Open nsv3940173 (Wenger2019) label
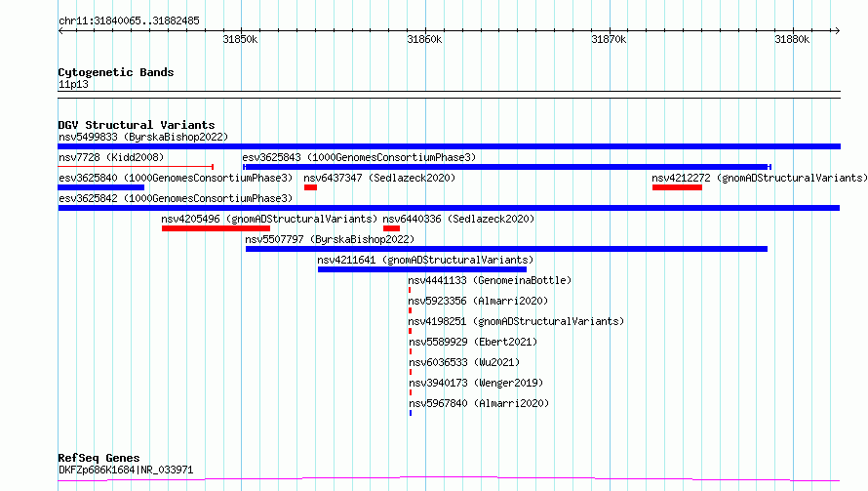This screenshot has height=491, width=868. [x=476, y=383]
